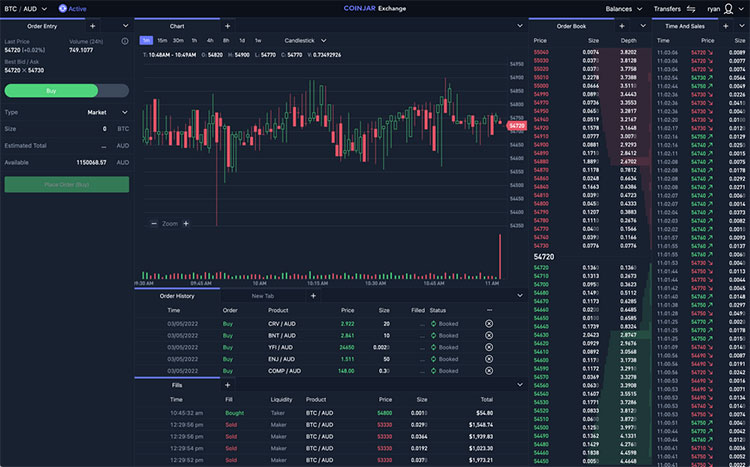Zoom out the chart with minus
Viewport: 750px width, 467px height.
(x=154, y=224)
